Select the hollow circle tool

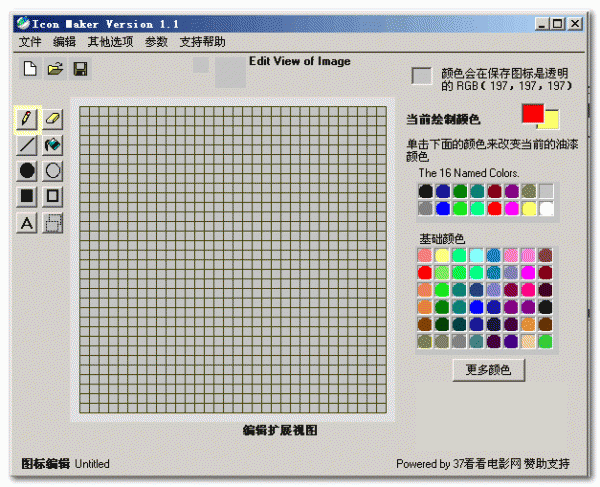[52, 171]
